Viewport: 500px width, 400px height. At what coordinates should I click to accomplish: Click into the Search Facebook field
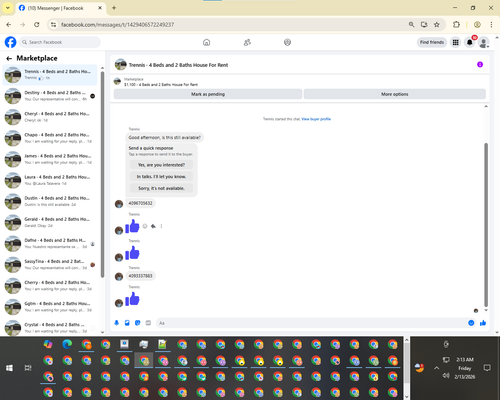click(x=60, y=42)
